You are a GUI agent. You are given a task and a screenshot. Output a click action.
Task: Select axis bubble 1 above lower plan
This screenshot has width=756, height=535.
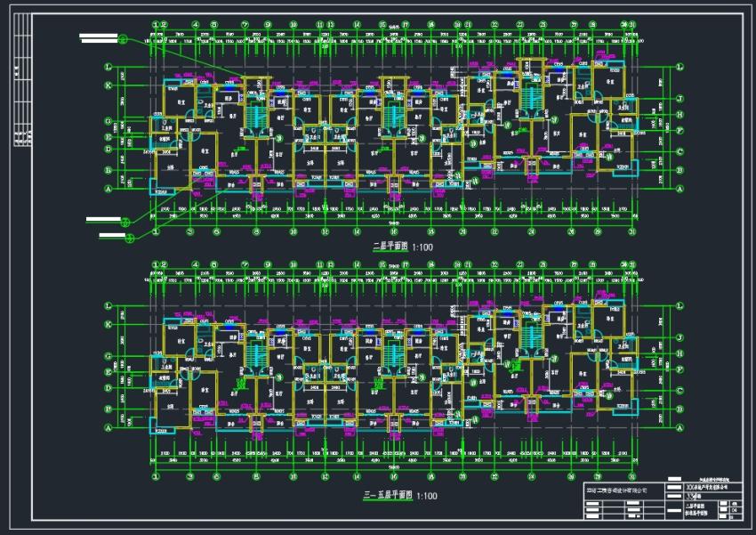click(x=156, y=264)
